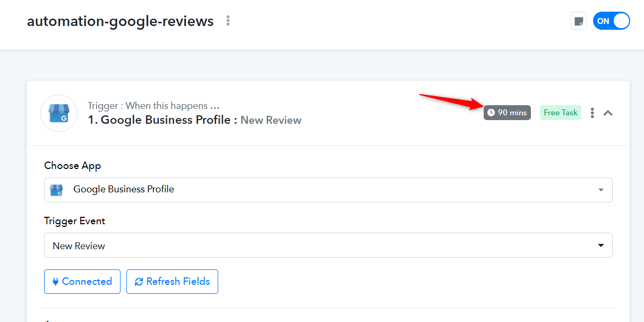Click the automation-google-reviews workflow title
This screenshot has height=322, width=644.
pos(121,21)
